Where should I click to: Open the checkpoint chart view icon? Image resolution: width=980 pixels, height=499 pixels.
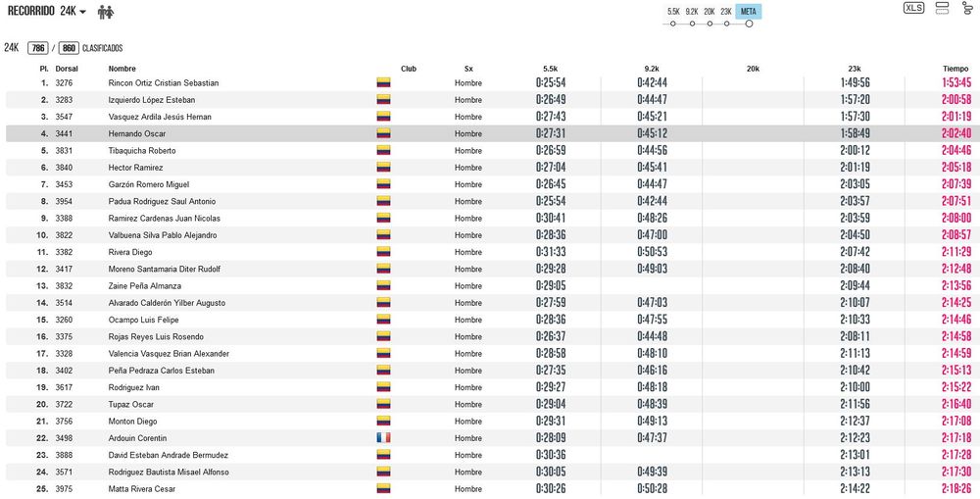coord(966,8)
